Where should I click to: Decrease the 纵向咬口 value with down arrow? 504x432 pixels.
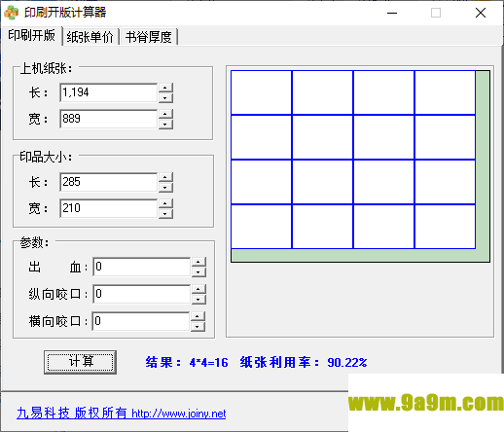(x=198, y=300)
